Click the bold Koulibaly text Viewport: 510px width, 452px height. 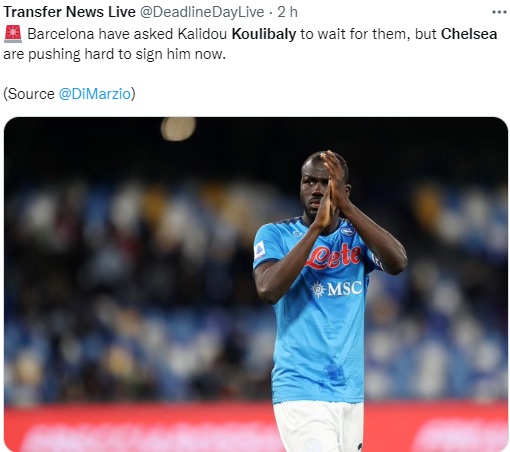[x=264, y=34]
